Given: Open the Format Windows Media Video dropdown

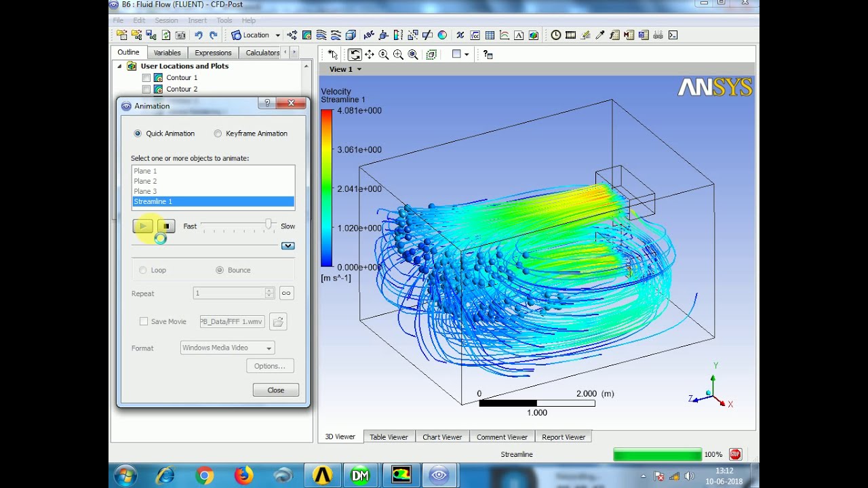Looking at the screenshot, I should (227, 348).
